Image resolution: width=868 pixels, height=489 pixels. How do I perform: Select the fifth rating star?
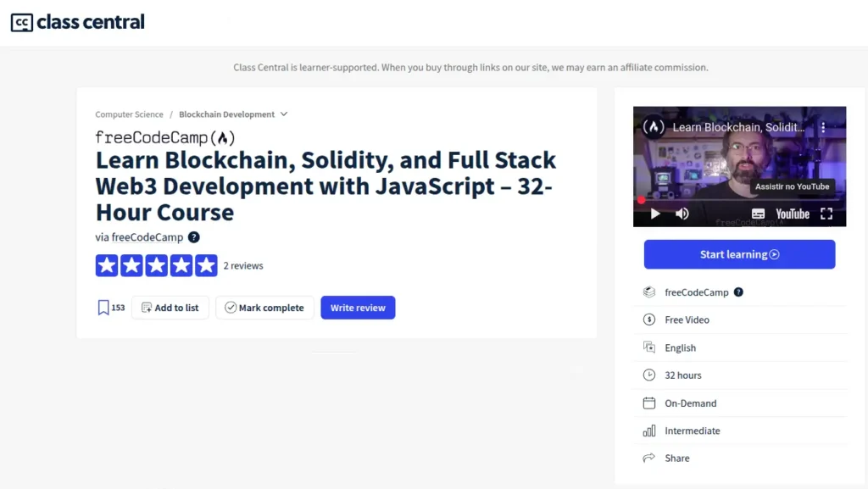205,265
